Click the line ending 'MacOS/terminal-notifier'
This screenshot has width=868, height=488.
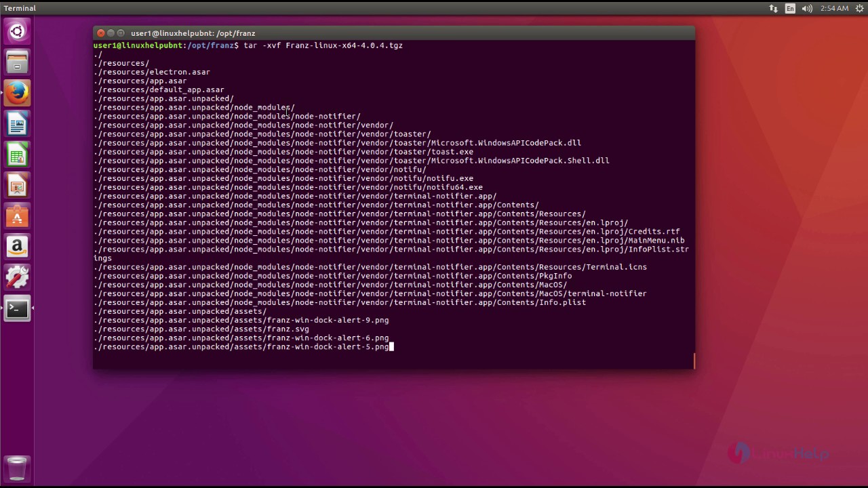[370, 293]
